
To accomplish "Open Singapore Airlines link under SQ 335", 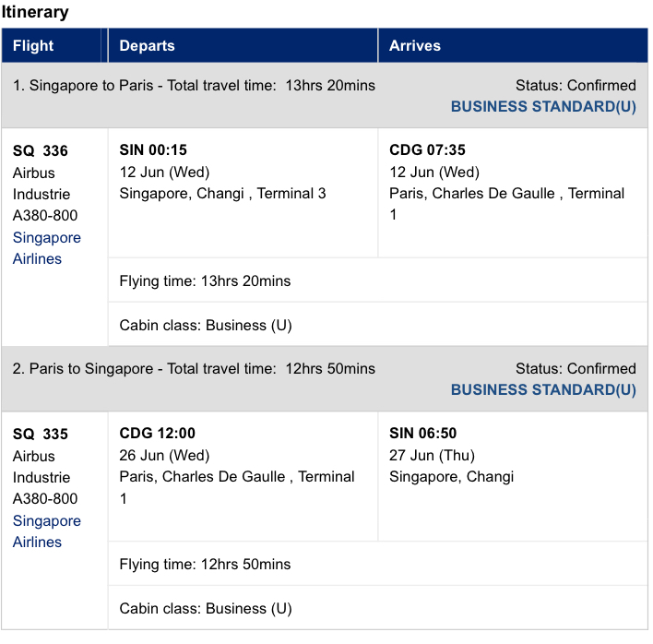I will click(47, 531).
